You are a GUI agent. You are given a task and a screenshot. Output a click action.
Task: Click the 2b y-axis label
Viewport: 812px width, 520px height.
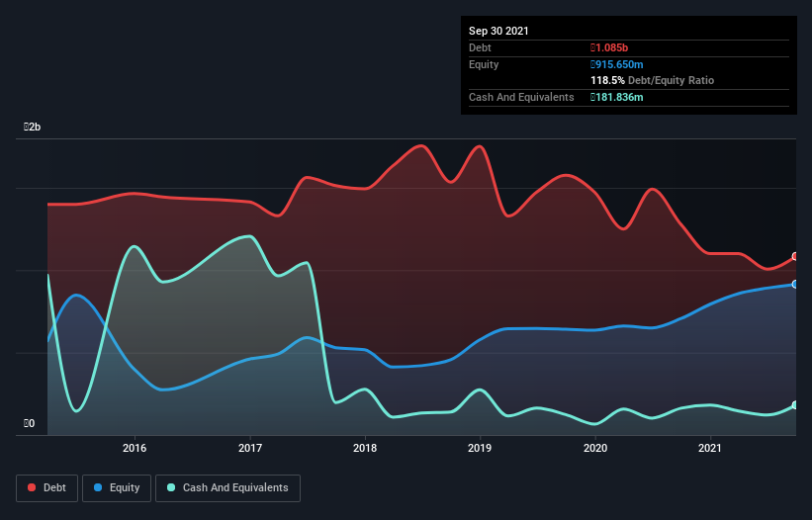click(x=32, y=127)
